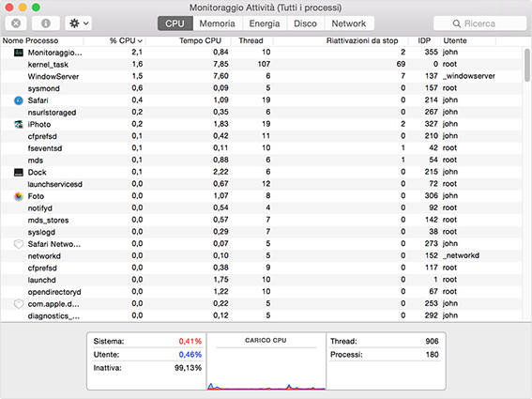Sort by Tempo CPU column header

[x=189, y=40]
